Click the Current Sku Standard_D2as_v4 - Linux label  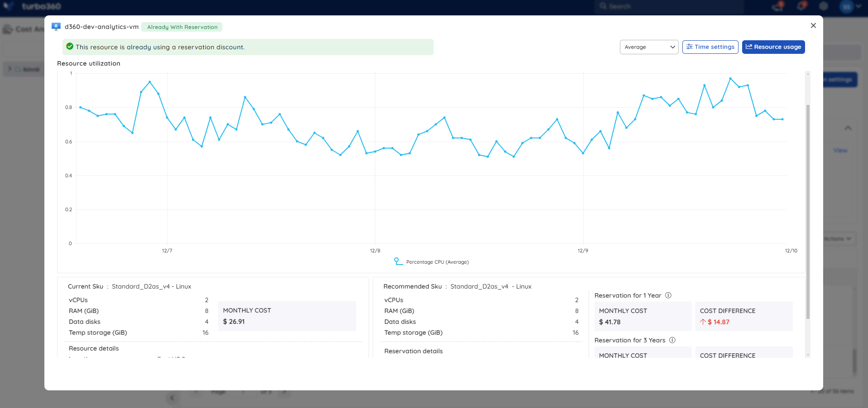[x=129, y=286]
